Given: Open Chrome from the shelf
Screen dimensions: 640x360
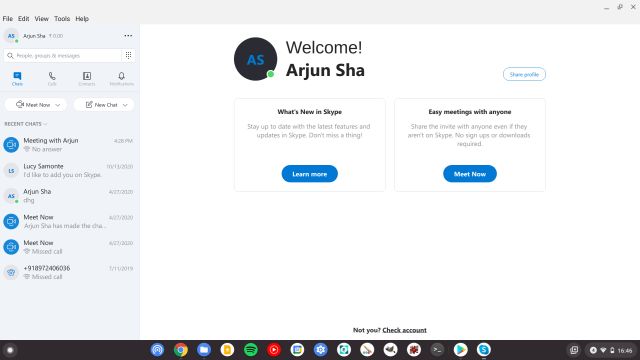Looking at the screenshot, I should click(180, 350).
